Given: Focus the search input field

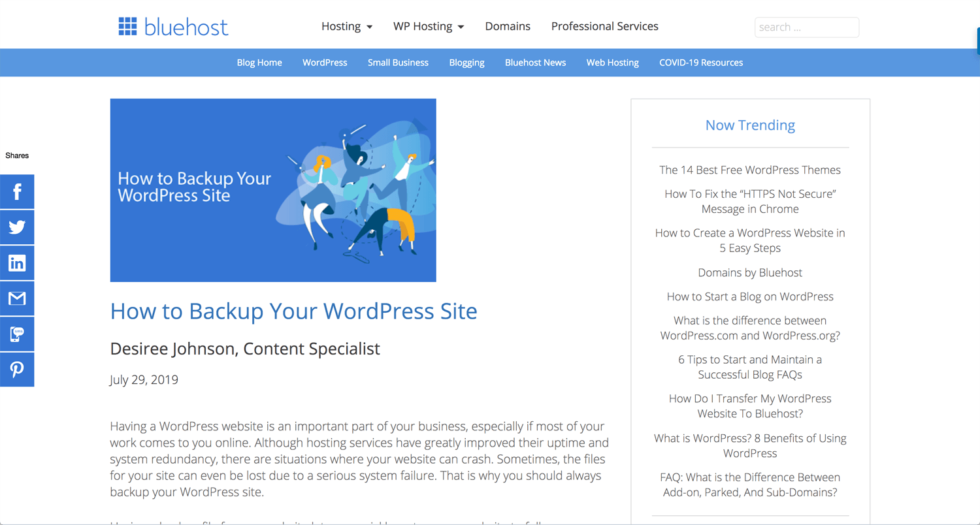Looking at the screenshot, I should point(807,27).
